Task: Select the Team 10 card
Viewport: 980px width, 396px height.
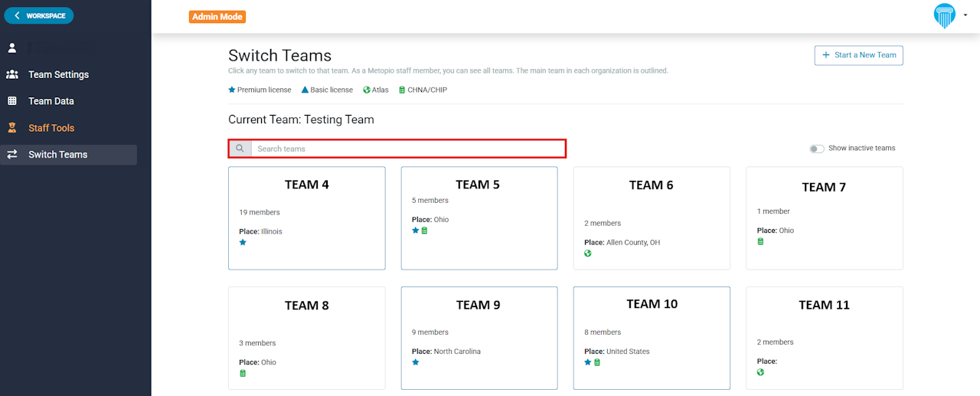Action: coord(652,338)
